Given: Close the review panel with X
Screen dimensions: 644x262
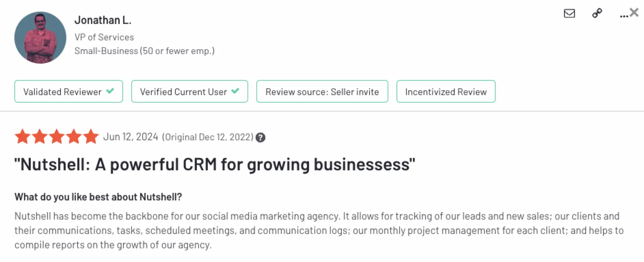Looking at the screenshot, I should point(634,12).
